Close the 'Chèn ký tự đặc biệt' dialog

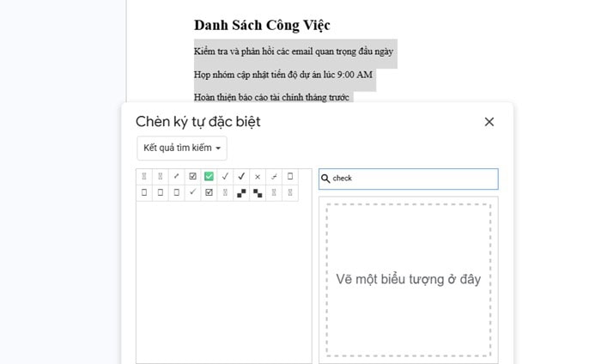click(489, 122)
